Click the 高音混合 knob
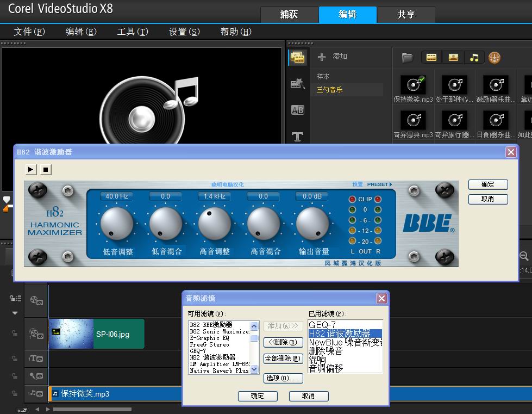Screen dimensions: 532x414 (x=264, y=224)
